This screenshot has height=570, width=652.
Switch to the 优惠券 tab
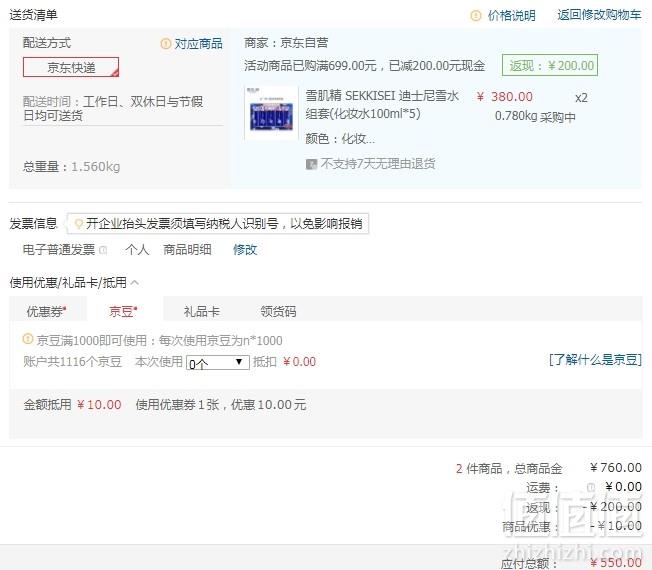(x=47, y=311)
